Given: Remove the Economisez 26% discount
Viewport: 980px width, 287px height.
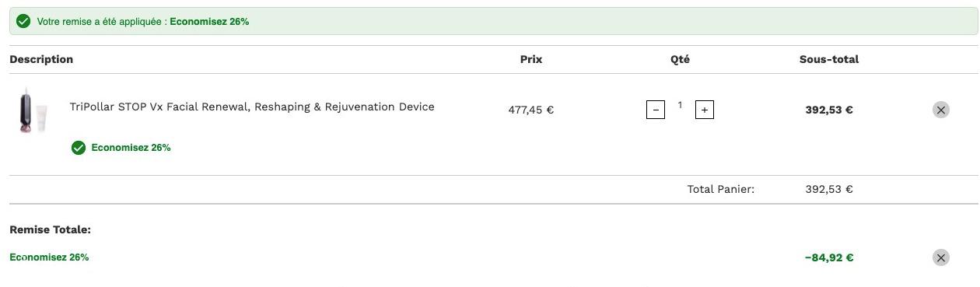Looking at the screenshot, I should tap(941, 257).
